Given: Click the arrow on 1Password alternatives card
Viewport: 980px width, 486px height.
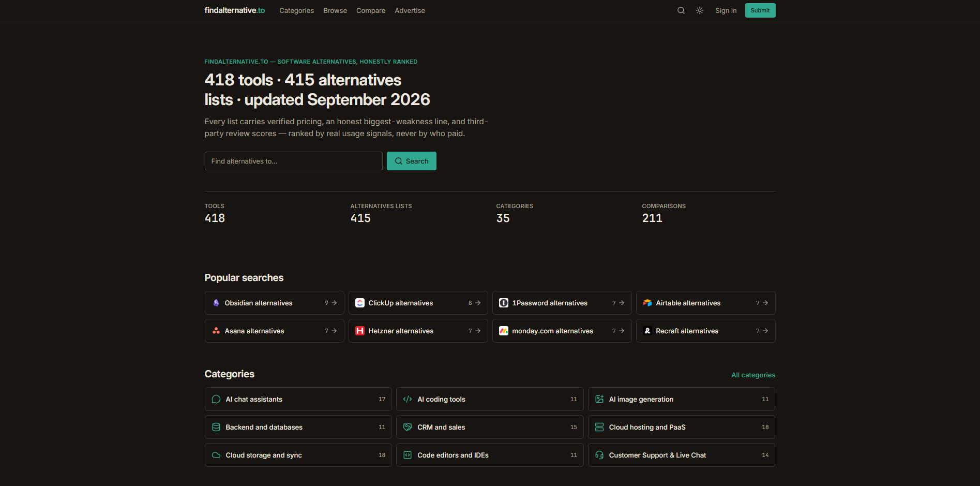Looking at the screenshot, I should click(x=622, y=303).
